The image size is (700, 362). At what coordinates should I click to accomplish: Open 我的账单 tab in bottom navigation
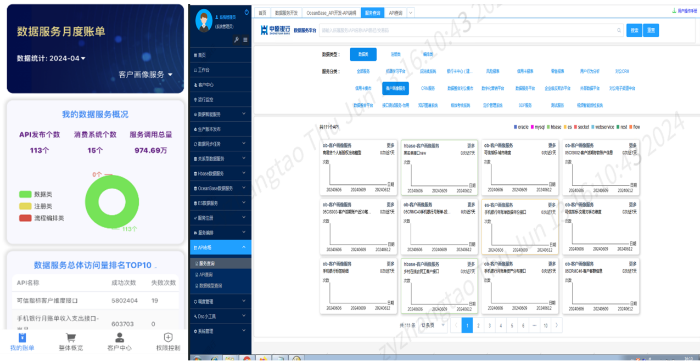point(22,342)
